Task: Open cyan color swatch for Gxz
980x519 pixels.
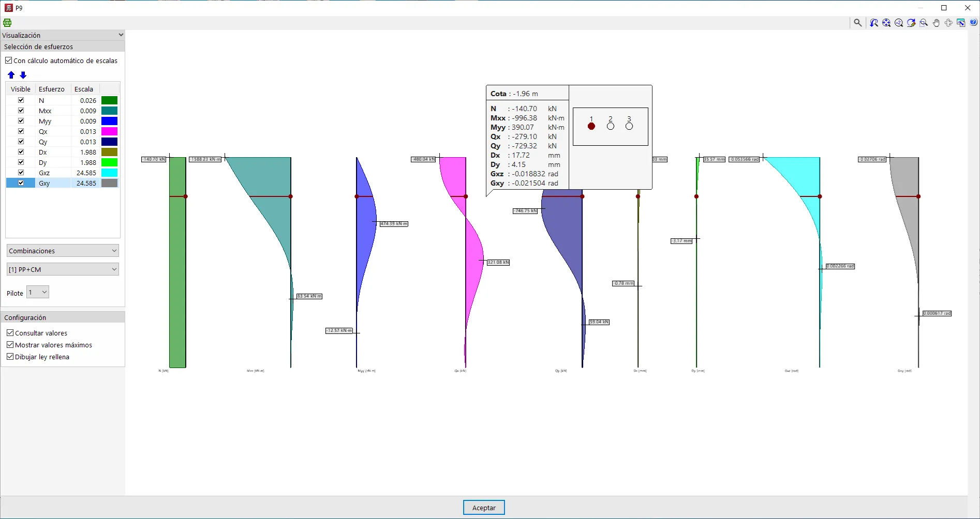Action: click(109, 173)
